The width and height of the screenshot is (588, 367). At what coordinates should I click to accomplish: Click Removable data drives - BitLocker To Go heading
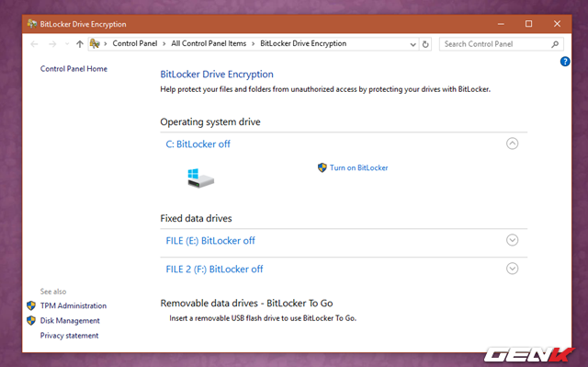pyautogui.click(x=247, y=304)
